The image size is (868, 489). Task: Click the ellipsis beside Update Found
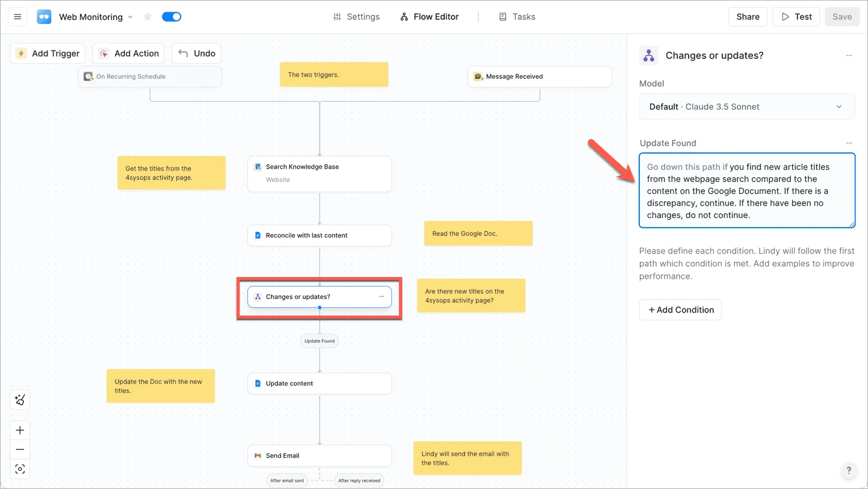tap(849, 143)
